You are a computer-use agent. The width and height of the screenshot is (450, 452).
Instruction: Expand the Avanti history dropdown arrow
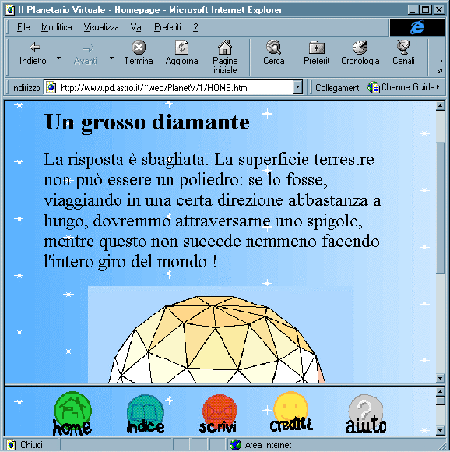point(112,58)
